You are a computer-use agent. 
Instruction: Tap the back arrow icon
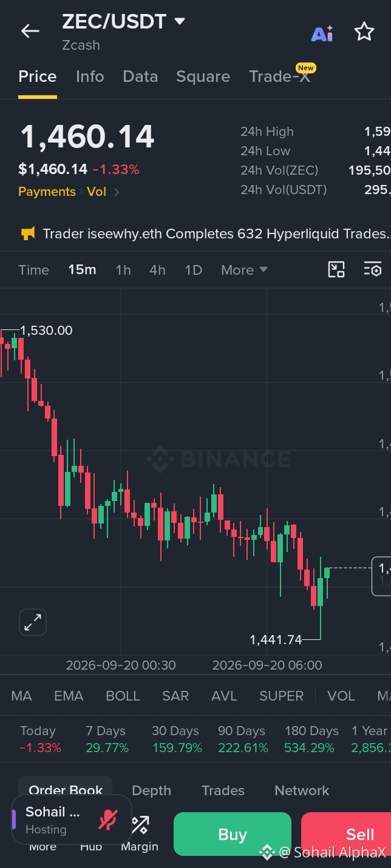(30, 32)
